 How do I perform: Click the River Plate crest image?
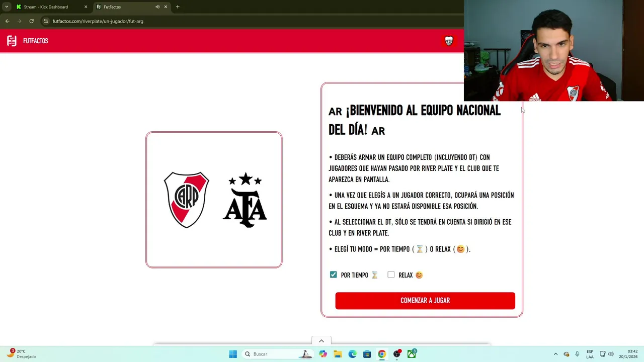[187, 200]
